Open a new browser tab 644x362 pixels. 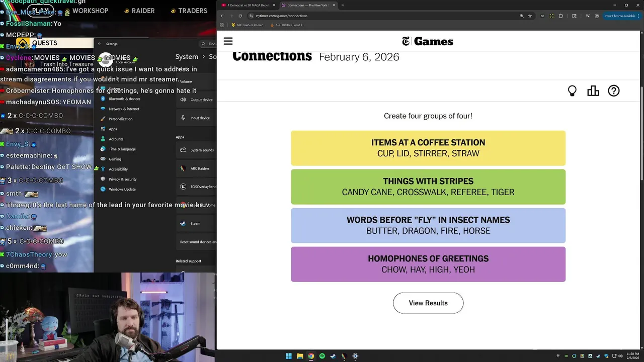pyautogui.click(x=343, y=5)
